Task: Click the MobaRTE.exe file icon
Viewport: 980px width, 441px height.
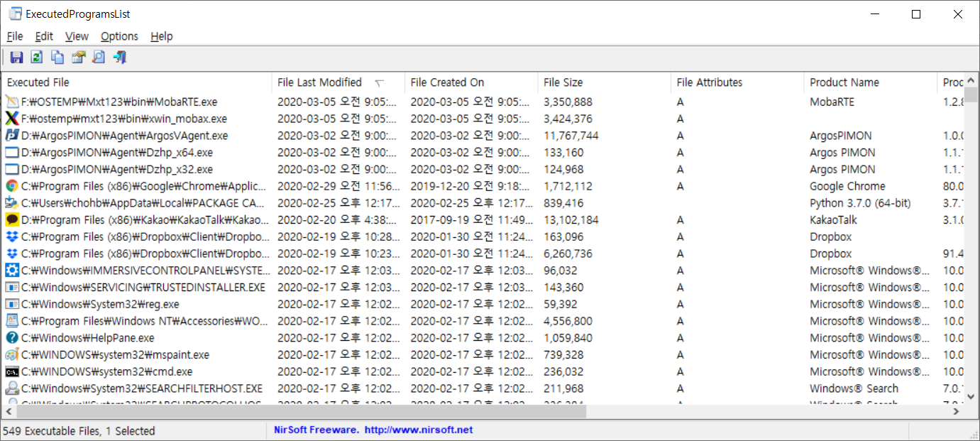Action: (12, 102)
